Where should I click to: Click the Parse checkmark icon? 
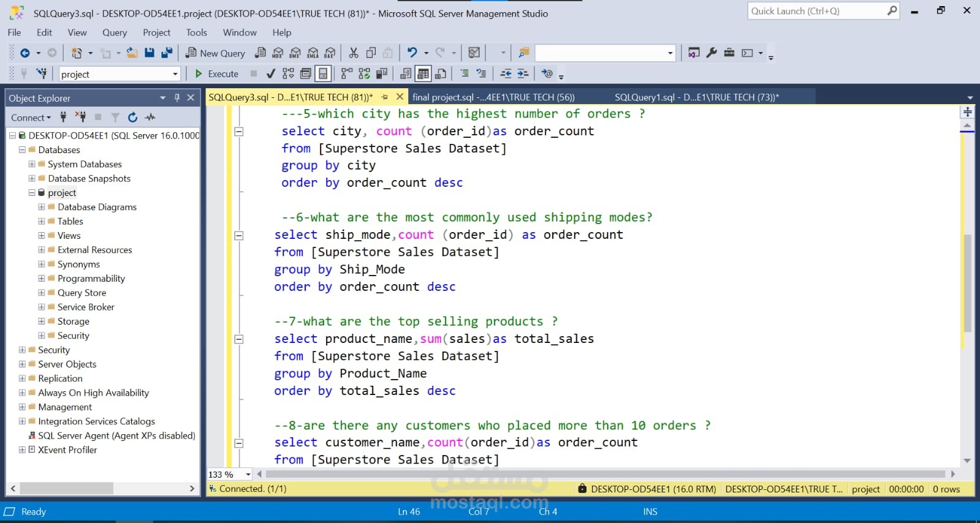click(271, 74)
